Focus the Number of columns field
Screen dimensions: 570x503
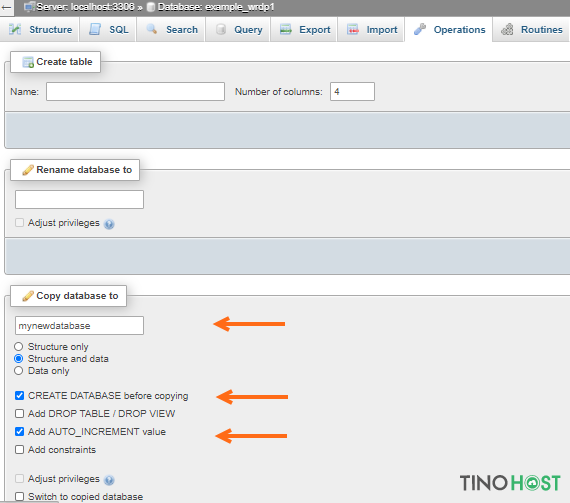coord(352,92)
